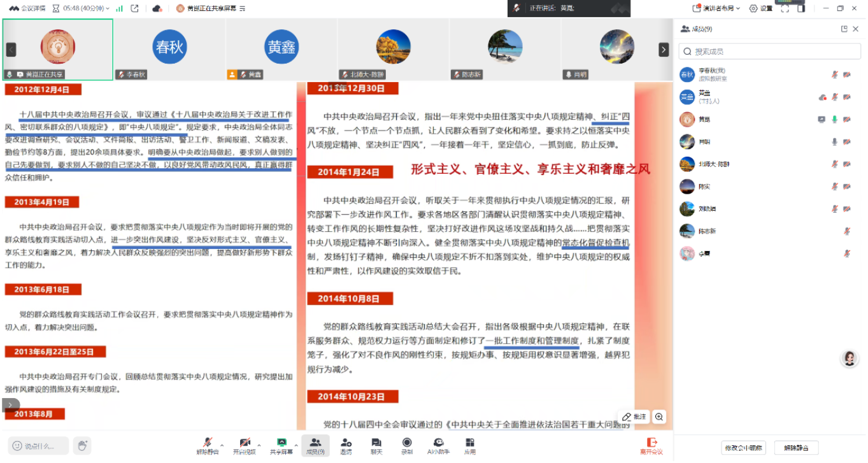Click the 修改会中昵称 button
Image resolution: width=868 pixels, height=463 pixels.
743,448
